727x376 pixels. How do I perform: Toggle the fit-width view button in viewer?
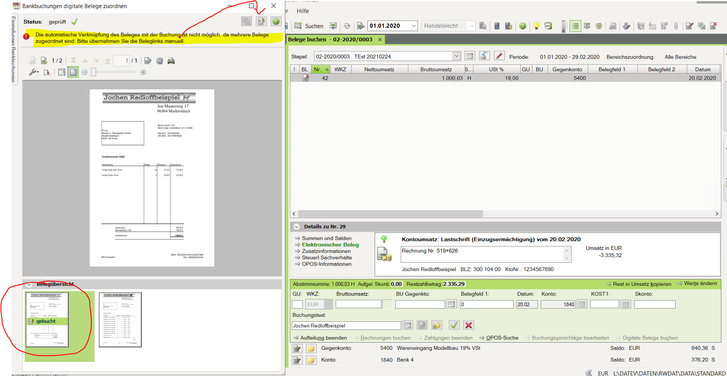[61, 72]
